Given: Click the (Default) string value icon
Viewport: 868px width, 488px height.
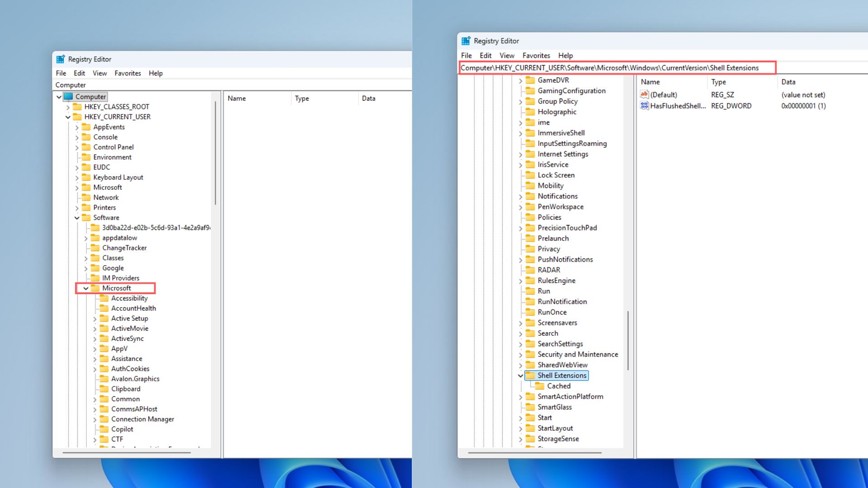Looking at the screenshot, I should point(644,94).
